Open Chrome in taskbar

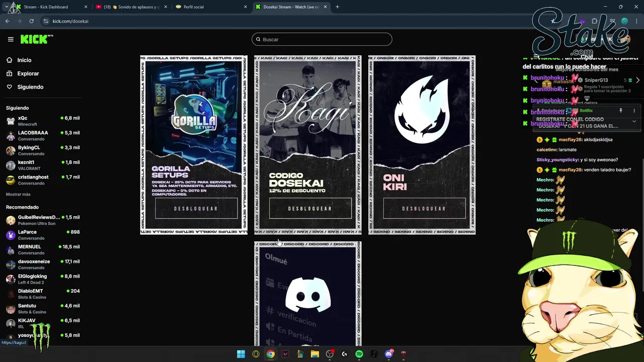pos(271,354)
